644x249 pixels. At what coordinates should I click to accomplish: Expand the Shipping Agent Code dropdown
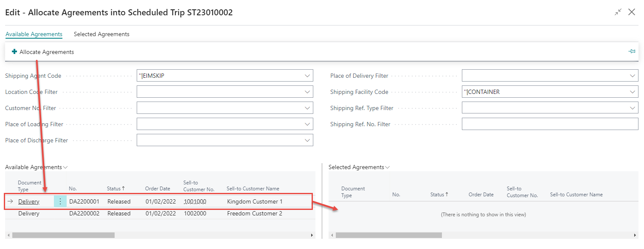[x=307, y=76]
